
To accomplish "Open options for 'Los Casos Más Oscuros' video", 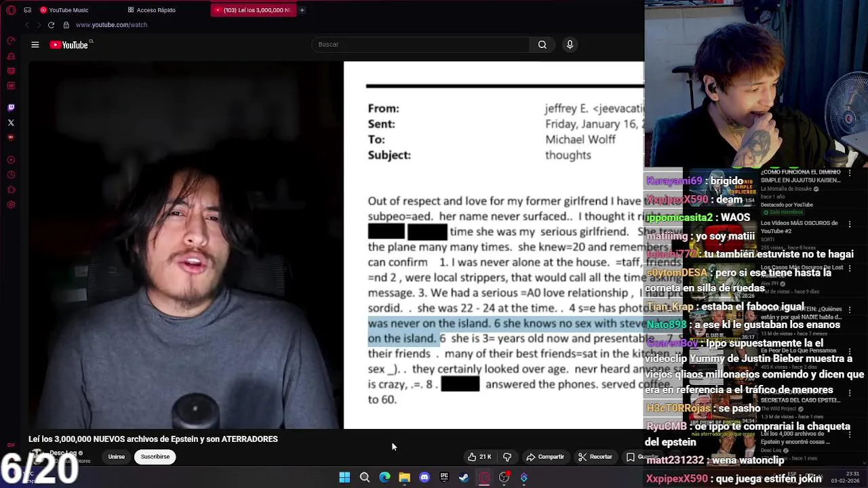I will coord(850,268).
